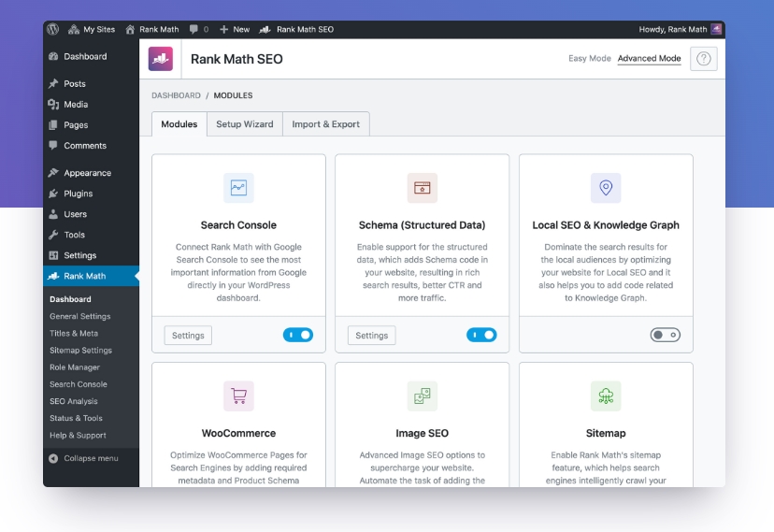Open SEO Analysis submenu item
774x532 pixels.
point(74,401)
